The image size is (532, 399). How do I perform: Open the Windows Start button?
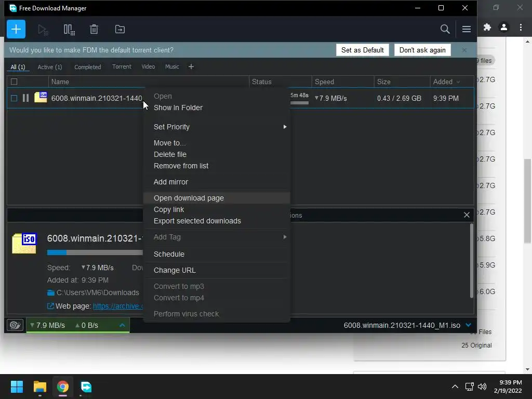click(17, 387)
